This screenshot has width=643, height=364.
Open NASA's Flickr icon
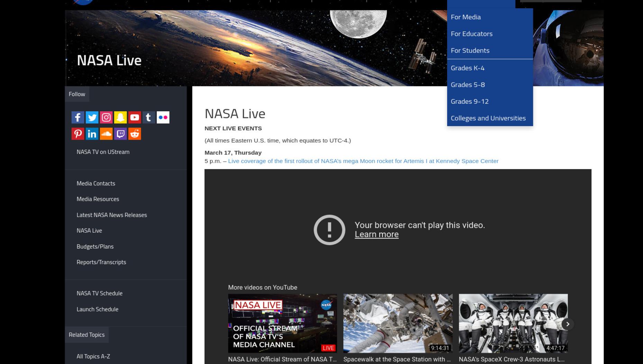point(163,118)
